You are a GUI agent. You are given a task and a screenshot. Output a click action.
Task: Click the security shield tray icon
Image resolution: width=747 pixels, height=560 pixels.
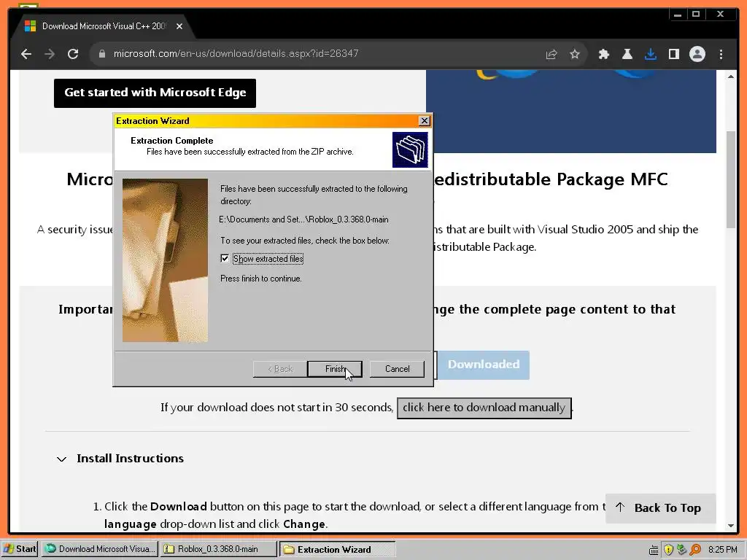[x=668, y=550]
